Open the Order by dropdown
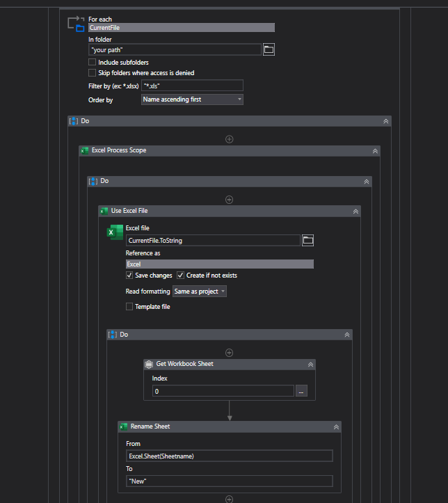 tap(192, 99)
